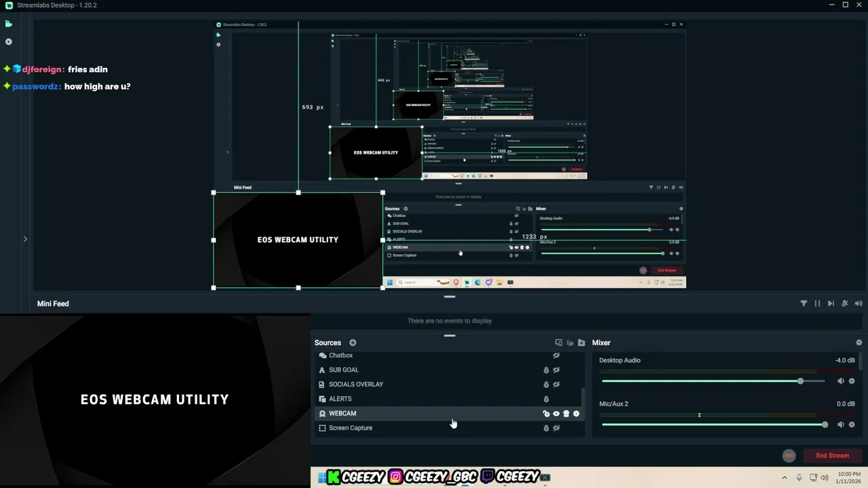Unlock the ALERTS source
Image resolution: width=868 pixels, height=488 pixels.
(546, 399)
